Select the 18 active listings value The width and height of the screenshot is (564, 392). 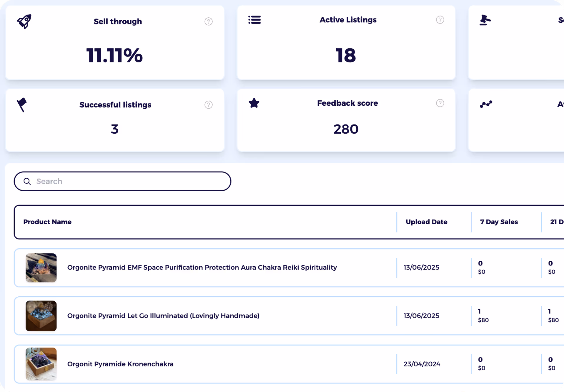coord(346,55)
